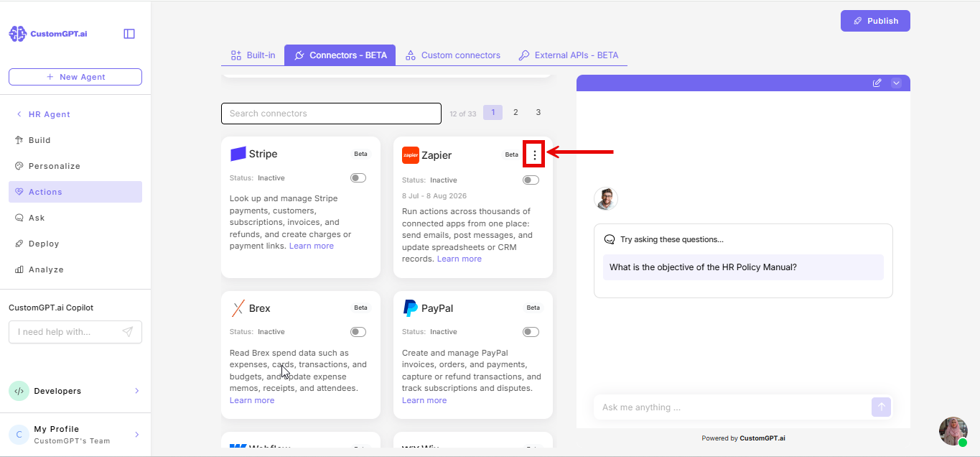The width and height of the screenshot is (980, 457).
Task: Toggle the Brex connector switch
Action: 358,332
